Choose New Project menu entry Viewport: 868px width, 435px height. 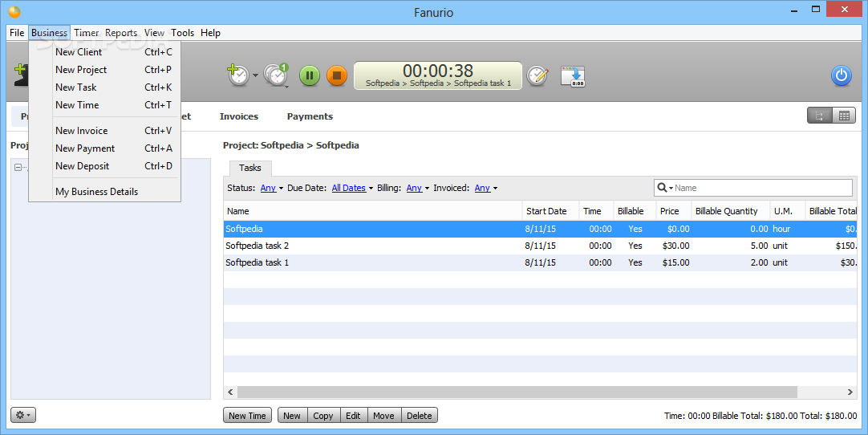tap(104, 70)
